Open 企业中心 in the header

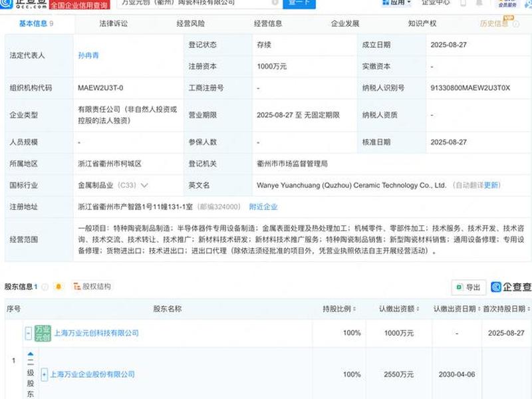[436, 3]
